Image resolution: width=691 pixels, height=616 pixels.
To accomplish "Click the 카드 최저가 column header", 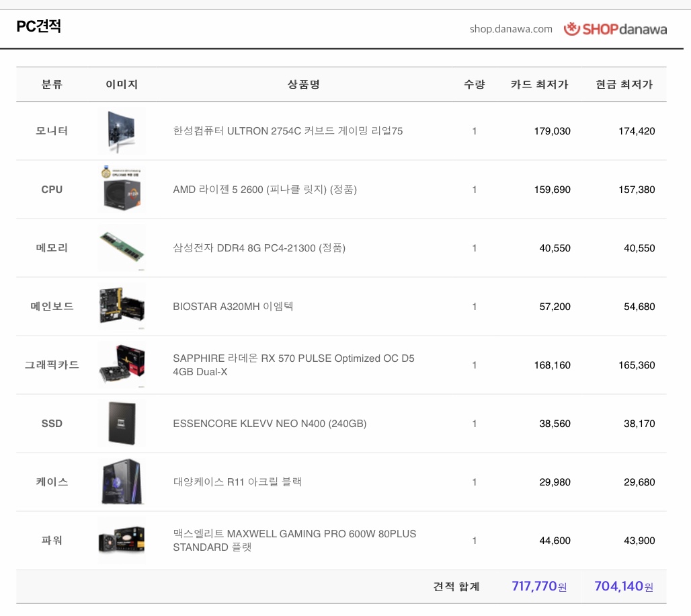I will (539, 85).
